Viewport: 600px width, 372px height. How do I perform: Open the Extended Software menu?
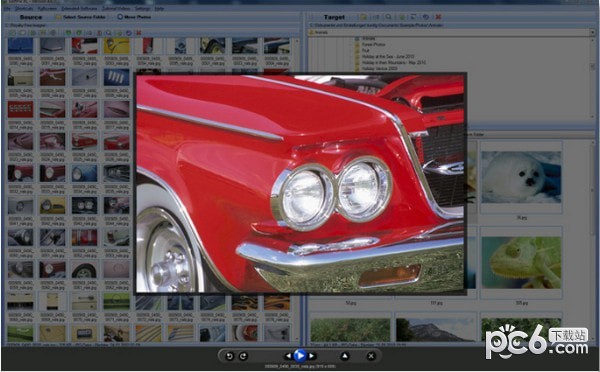coord(79,8)
